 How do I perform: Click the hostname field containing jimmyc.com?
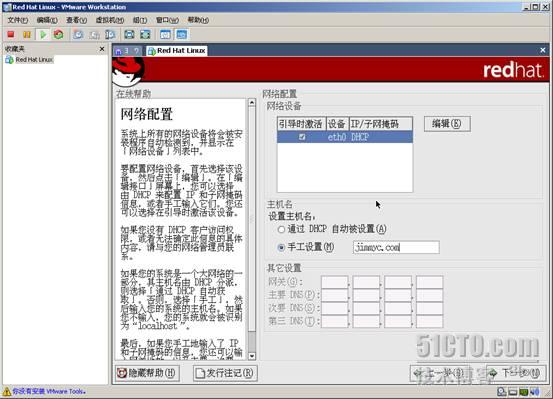pyautogui.click(x=396, y=247)
